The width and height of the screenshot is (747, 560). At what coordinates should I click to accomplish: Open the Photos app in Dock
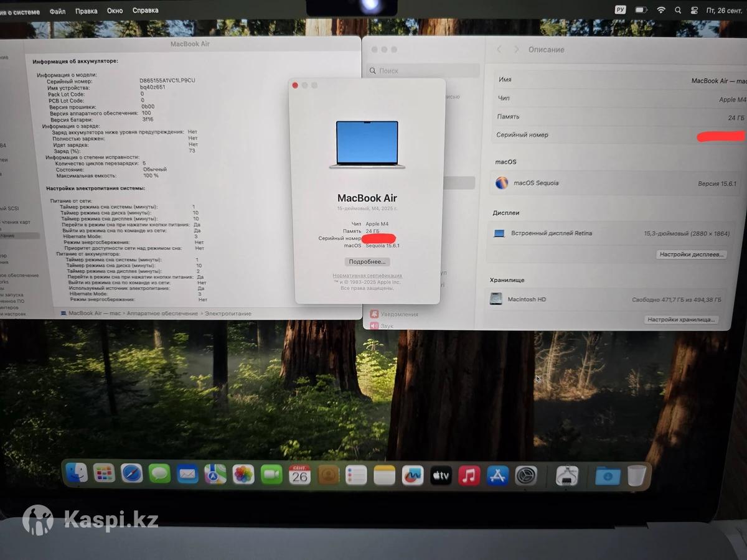click(243, 475)
